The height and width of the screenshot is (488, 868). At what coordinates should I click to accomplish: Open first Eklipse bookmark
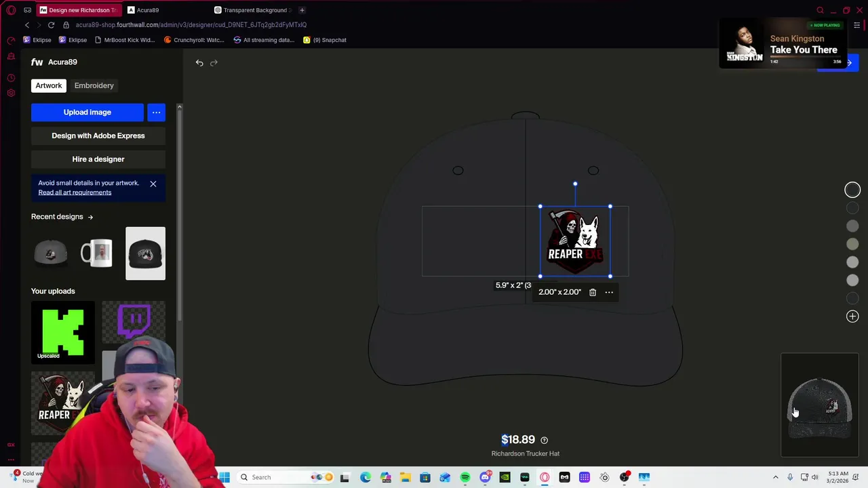click(37, 40)
